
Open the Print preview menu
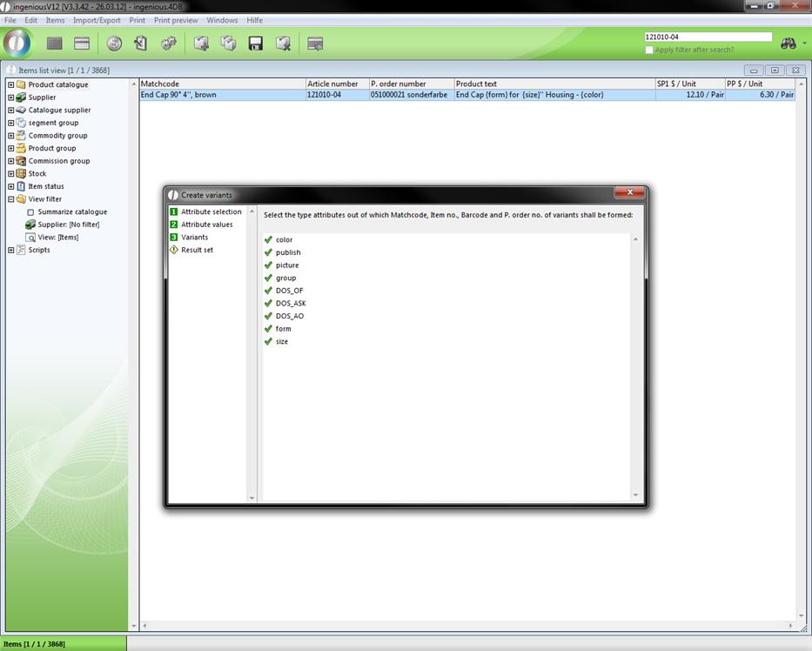[x=176, y=20]
